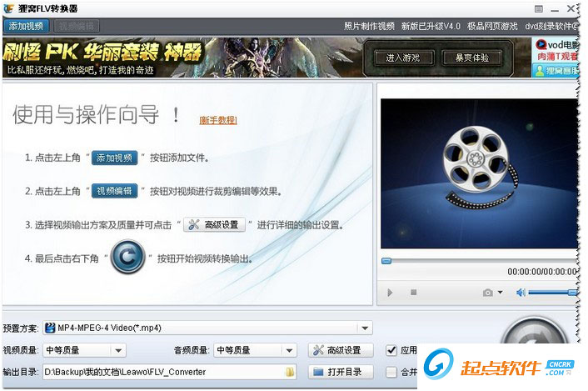Click the 视频编辑 button in step 2
588x391 pixels.
tap(114, 191)
